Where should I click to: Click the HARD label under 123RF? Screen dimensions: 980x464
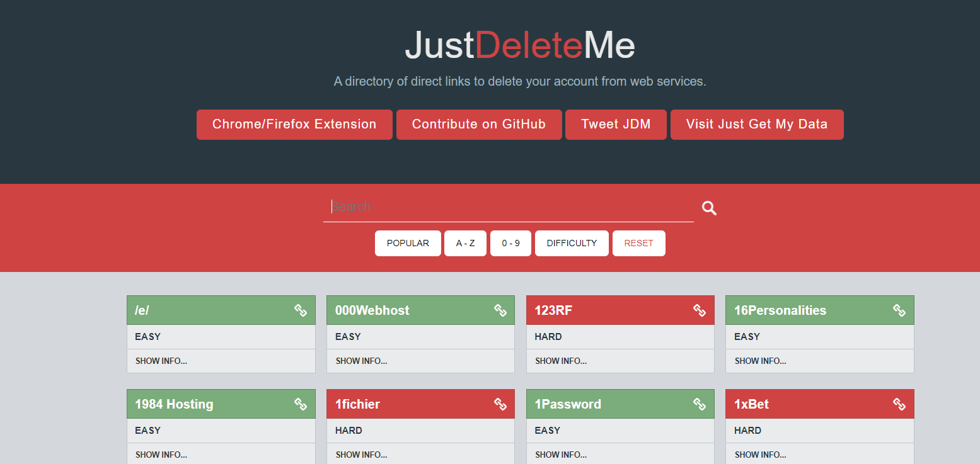pyautogui.click(x=548, y=337)
